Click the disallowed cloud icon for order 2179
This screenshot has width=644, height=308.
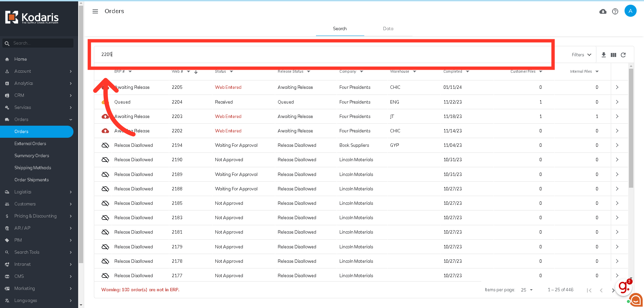[x=105, y=247]
